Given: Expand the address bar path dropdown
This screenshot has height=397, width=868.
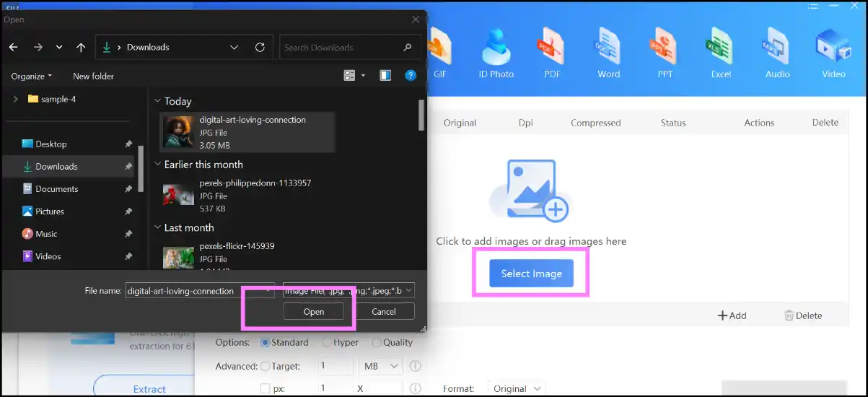Looking at the screenshot, I should tap(234, 47).
